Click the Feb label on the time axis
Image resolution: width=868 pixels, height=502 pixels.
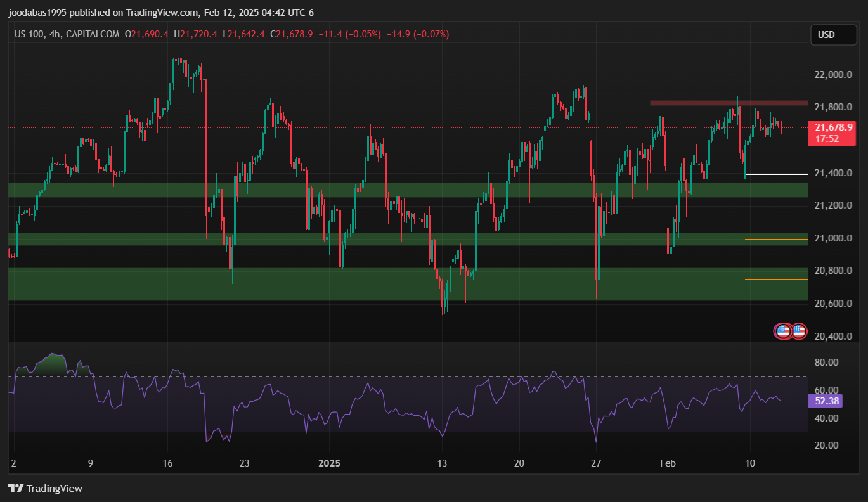(666, 463)
